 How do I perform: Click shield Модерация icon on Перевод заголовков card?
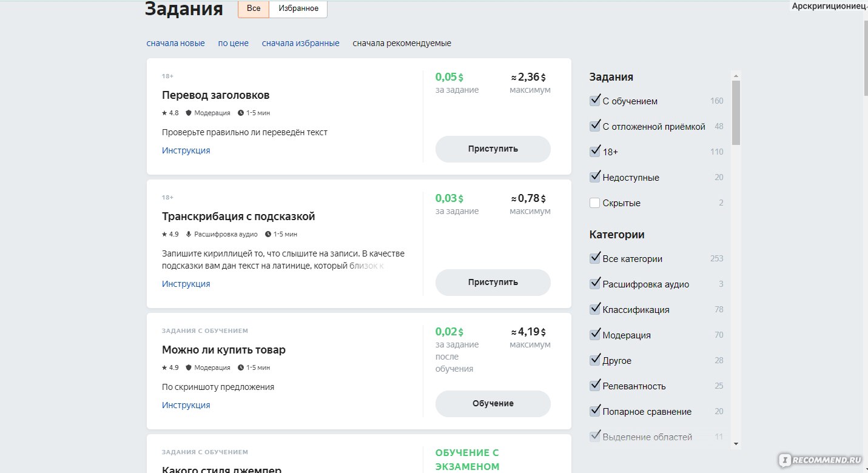pos(189,113)
